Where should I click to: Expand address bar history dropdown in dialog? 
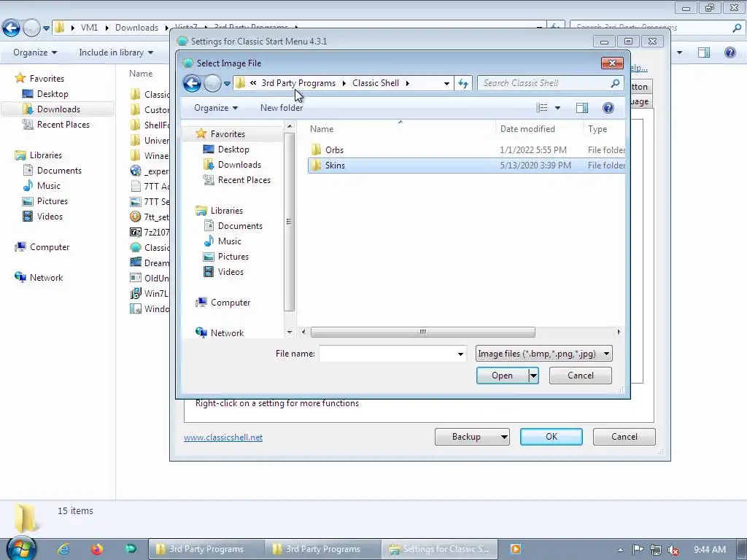click(446, 83)
